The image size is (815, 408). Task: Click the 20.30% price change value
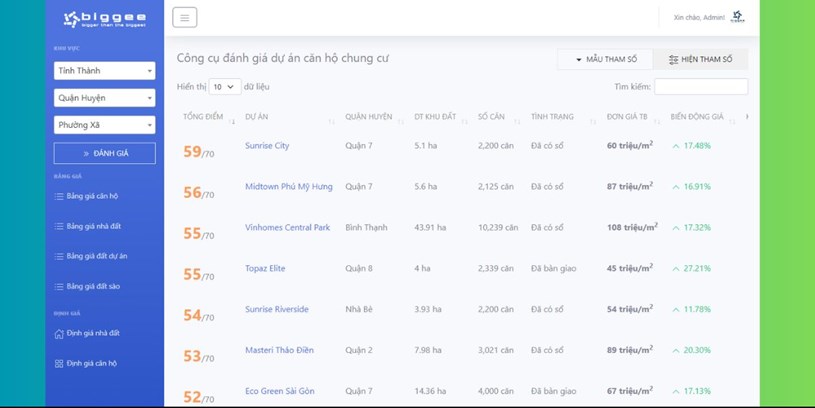click(696, 350)
